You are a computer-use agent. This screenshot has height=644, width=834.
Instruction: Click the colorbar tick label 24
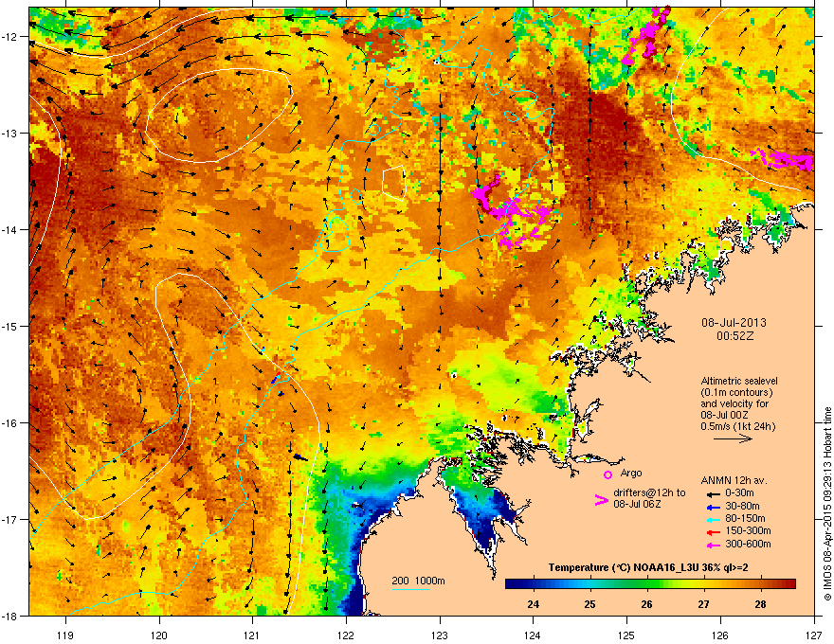(x=533, y=604)
